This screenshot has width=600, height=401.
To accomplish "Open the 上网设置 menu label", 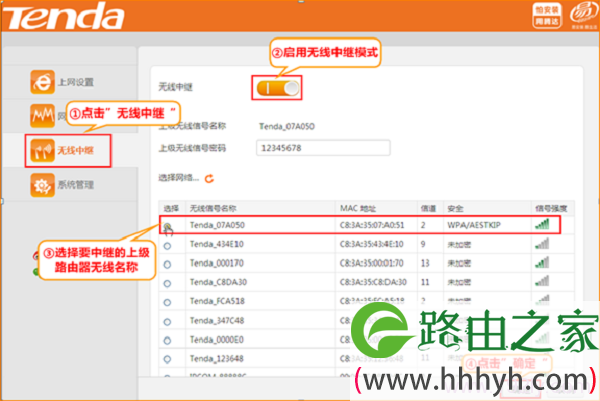I will 76,82.
